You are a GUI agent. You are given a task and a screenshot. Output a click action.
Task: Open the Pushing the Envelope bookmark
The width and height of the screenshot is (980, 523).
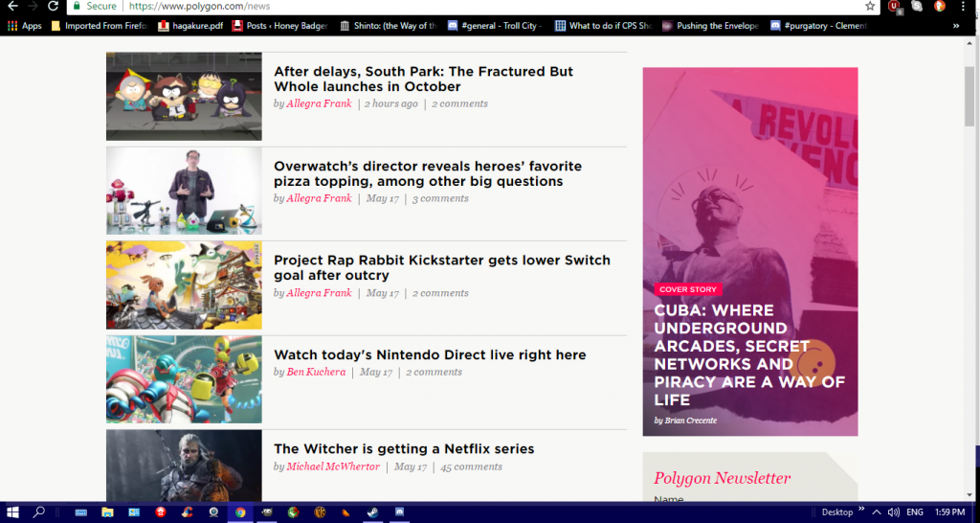(711, 26)
